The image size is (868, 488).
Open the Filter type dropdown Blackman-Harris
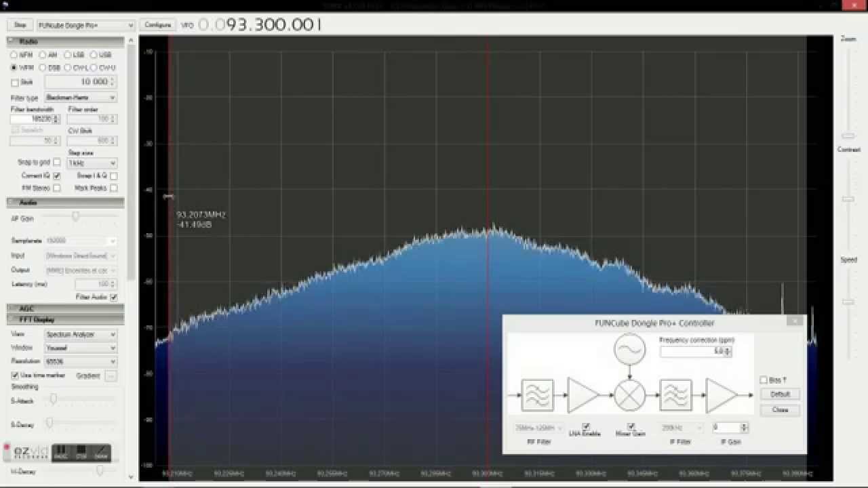(81, 98)
